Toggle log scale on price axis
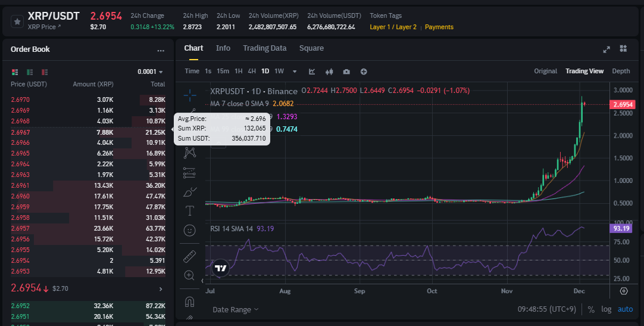The image size is (644, 326). tap(607, 309)
